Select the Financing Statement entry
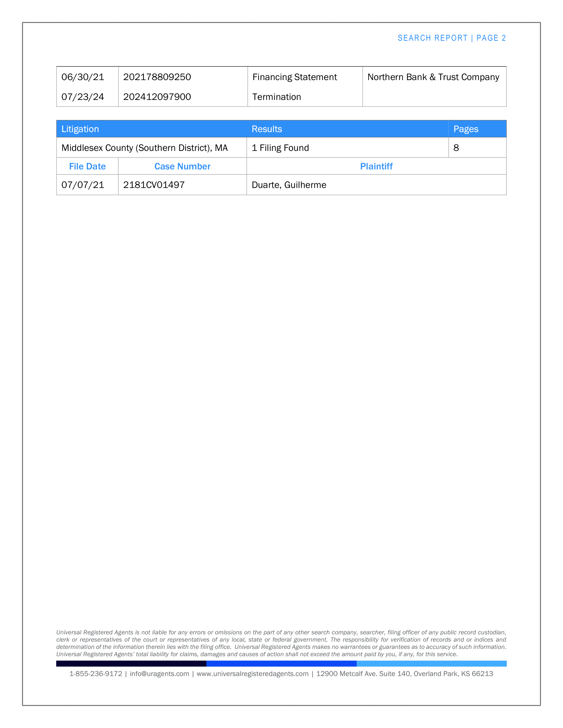Image resolution: width=563 pixels, height=728 pixels. pos(294,77)
